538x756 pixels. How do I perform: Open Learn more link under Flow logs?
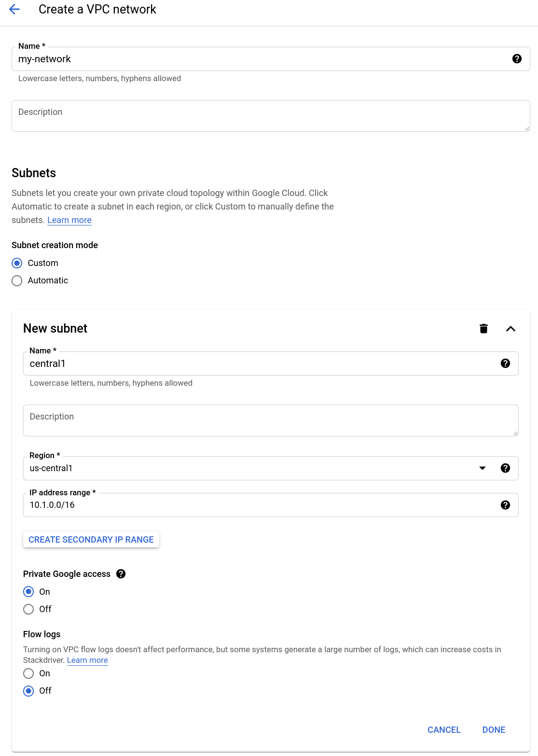87,660
